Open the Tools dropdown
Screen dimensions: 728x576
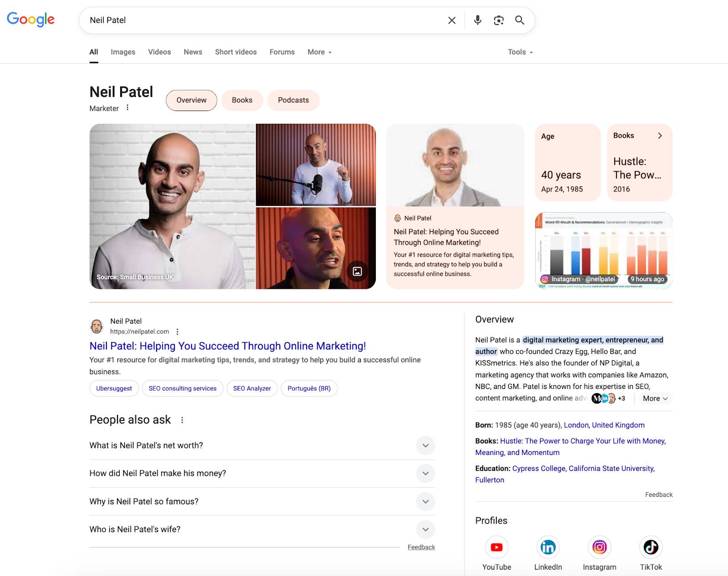[520, 52]
